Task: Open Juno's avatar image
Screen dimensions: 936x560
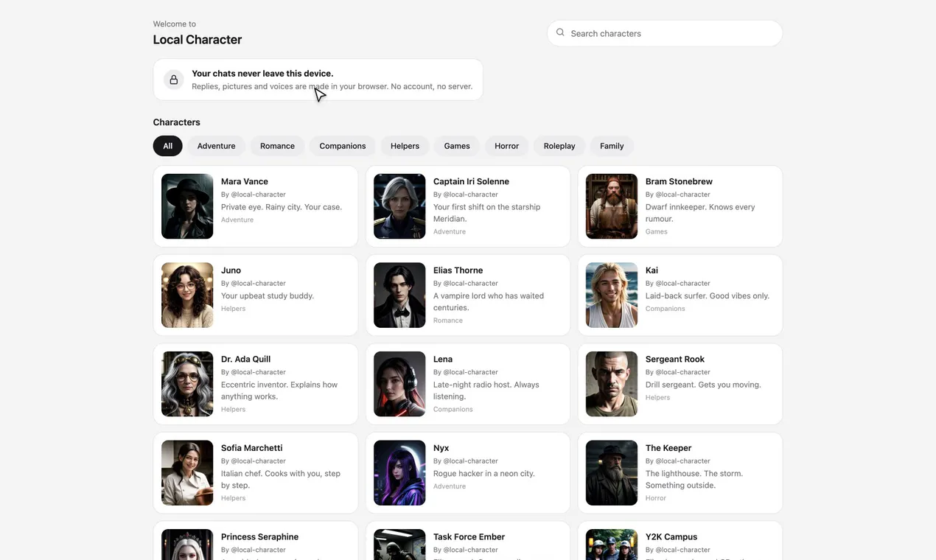Action: [187, 295]
